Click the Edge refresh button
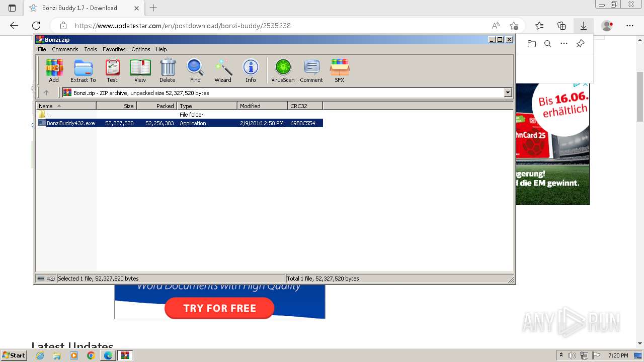Viewport: 644px width, 362px height. point(36,26)
